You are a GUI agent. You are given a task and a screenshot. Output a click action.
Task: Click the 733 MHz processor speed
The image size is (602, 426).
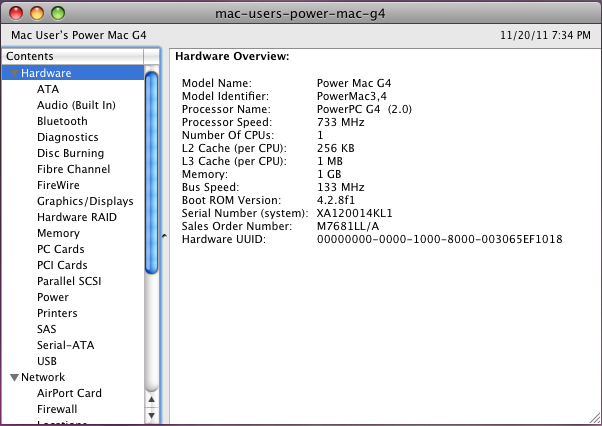341,122
